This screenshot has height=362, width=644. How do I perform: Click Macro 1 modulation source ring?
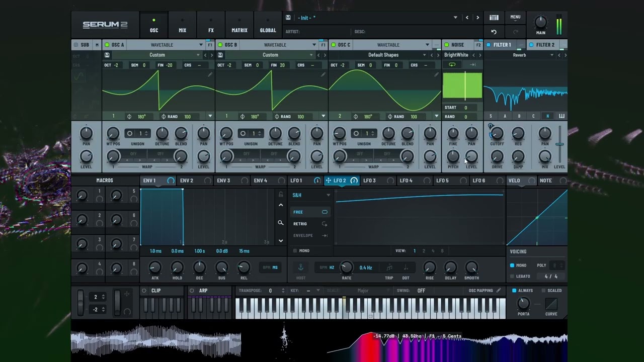100,199
